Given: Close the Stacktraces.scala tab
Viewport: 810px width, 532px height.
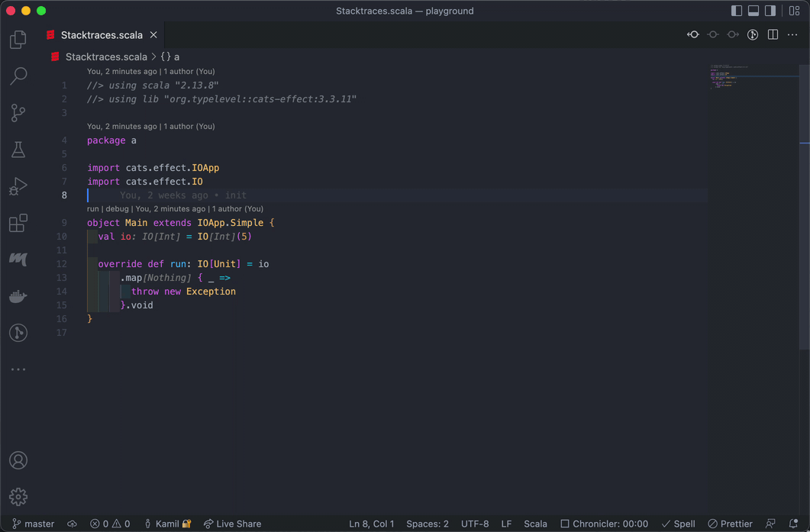Looking at the screenshot, I should click(x=153, y=35).
